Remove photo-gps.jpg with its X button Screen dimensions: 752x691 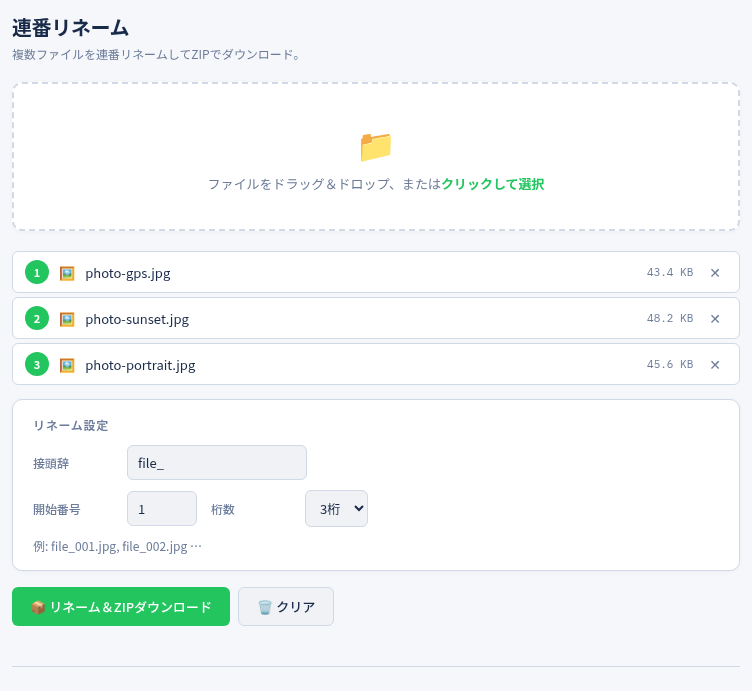point(715,273)
